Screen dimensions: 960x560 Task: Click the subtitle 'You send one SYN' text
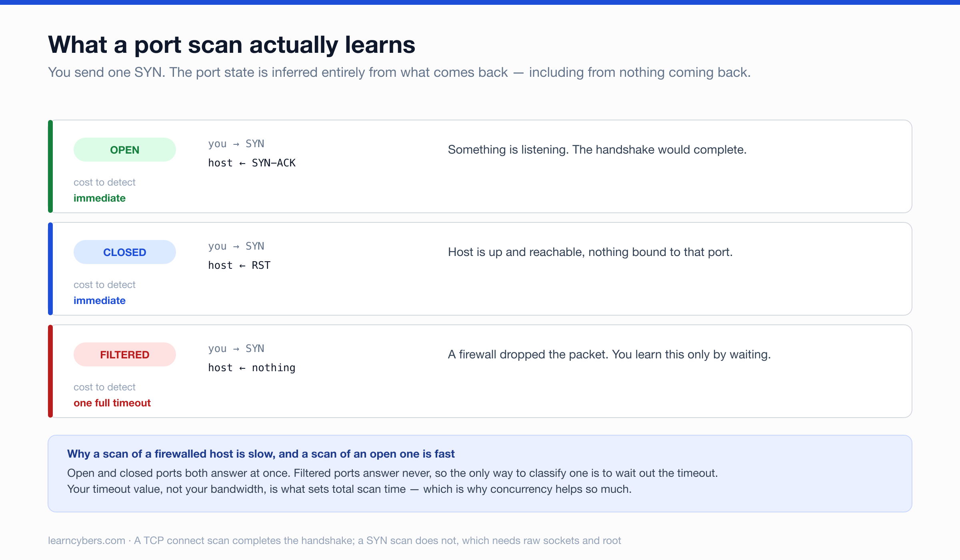pyautogui.click(x=399, y=72)
